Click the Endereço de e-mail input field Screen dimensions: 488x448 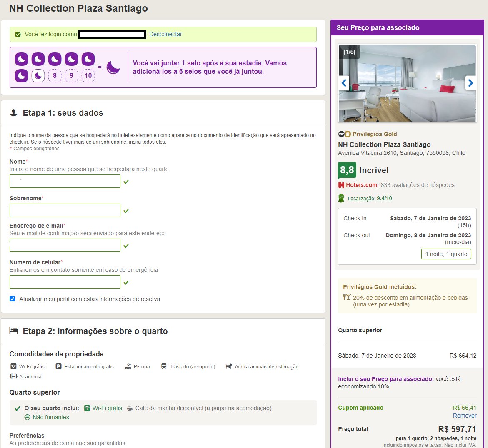tap(65, 245)
